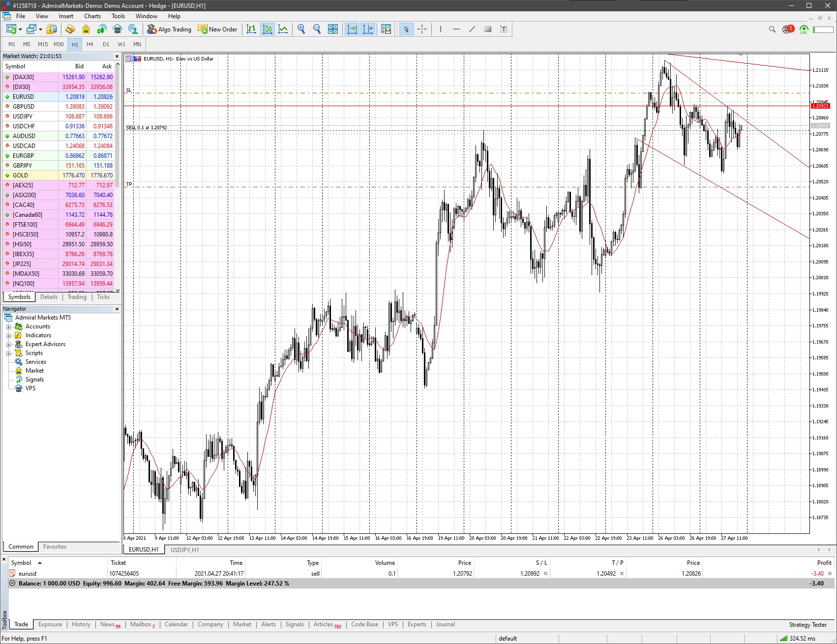This screenshot has width=837, height=644.
Task: Toggle Algo Trading on or off
Action: (169, 29)
